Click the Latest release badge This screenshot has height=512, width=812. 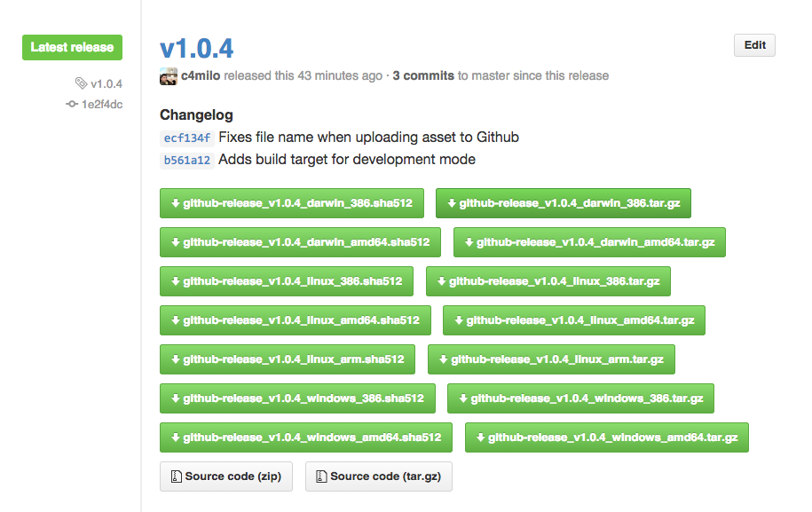(72, 48)
